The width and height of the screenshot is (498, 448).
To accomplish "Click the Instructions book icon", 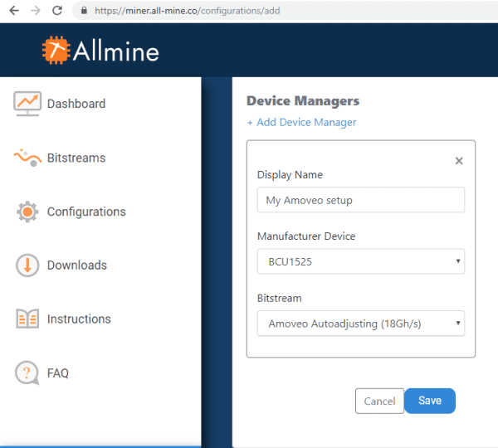I will click(x=27, y=319).
